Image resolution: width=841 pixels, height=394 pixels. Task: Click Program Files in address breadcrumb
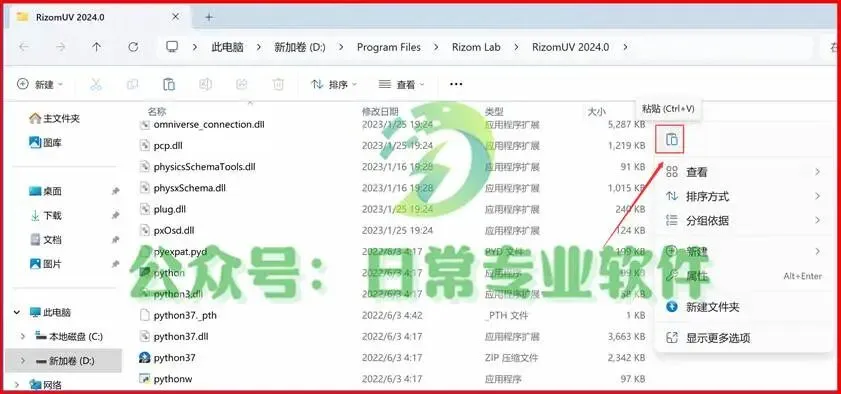pyautogui.click(x=389, y=47)
